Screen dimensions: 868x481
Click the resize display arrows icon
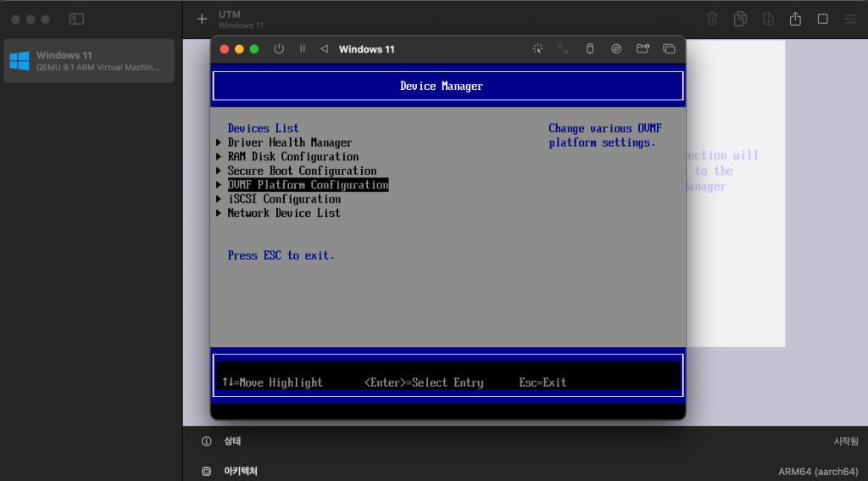[563, 48]
